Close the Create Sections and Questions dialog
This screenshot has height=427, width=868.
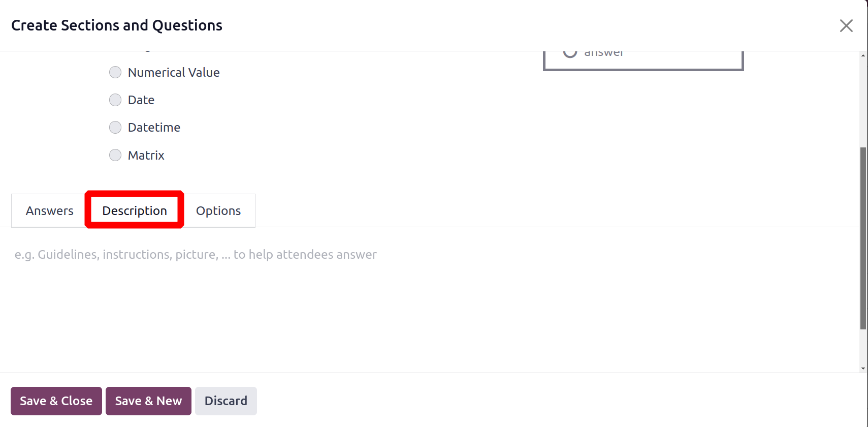click(846, 25)
